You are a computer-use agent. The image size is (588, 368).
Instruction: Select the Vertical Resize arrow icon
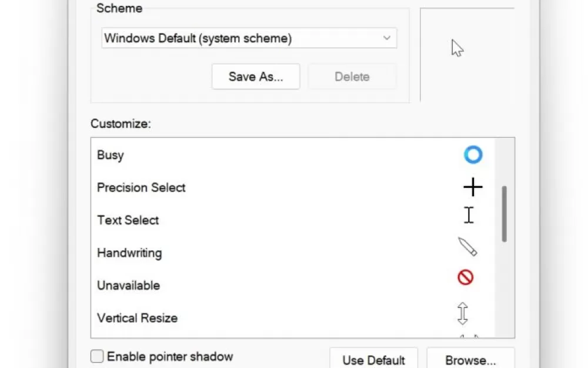pos(463,313)
